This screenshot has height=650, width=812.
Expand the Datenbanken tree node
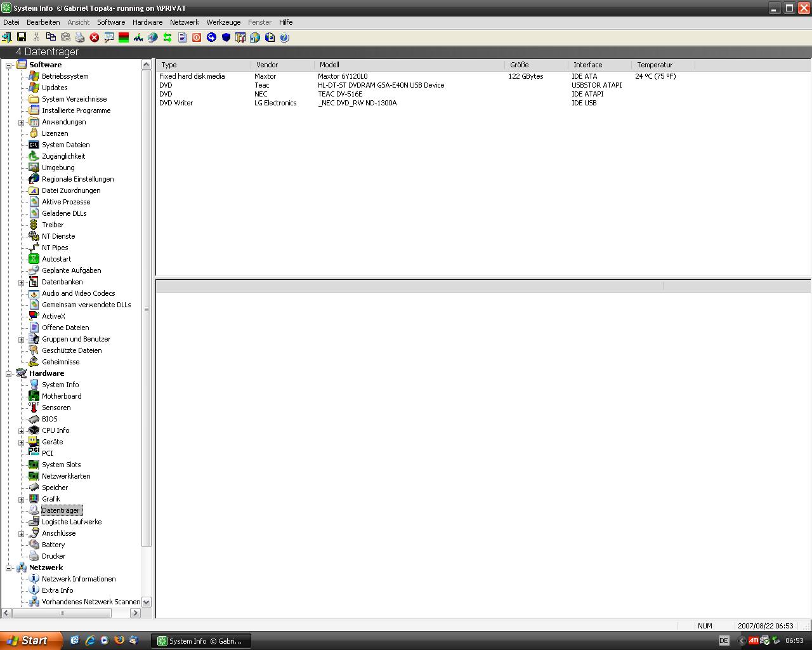21,282
